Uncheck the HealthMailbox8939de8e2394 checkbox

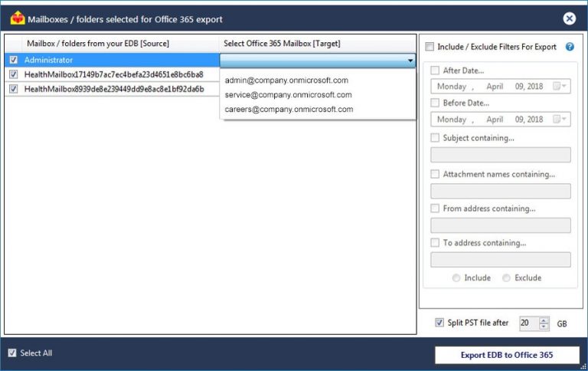point(14,89)
